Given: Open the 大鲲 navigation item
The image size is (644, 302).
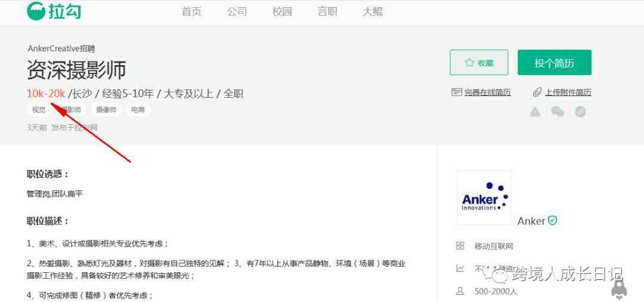Looking at the screenshot, I should pyautogui.click(x=373, y=11).
